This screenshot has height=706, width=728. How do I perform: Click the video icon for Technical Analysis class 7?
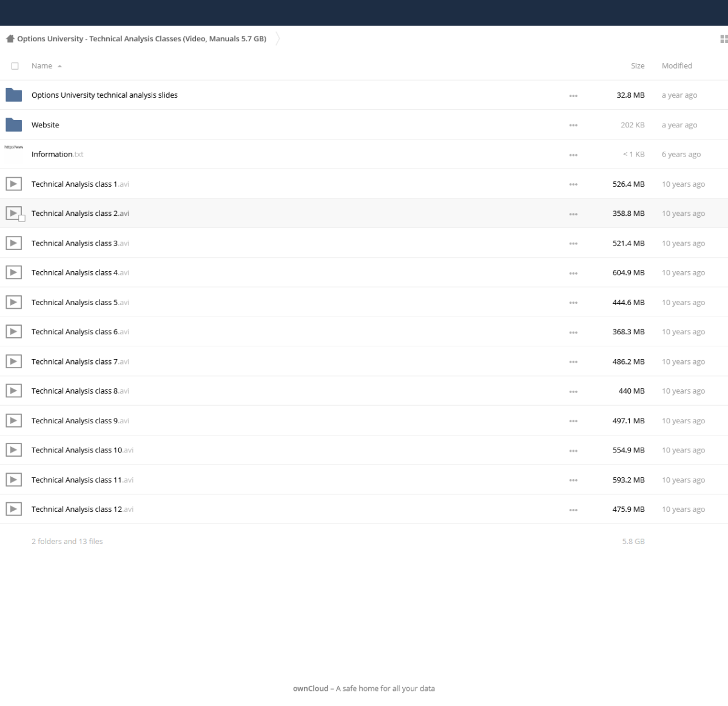tap(13, 361)
